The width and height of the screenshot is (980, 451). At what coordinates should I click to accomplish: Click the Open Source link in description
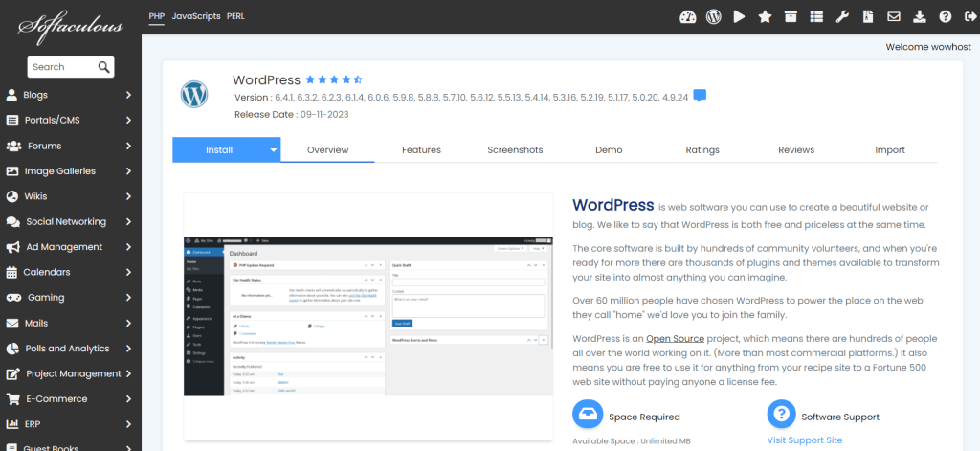point(675,339)
